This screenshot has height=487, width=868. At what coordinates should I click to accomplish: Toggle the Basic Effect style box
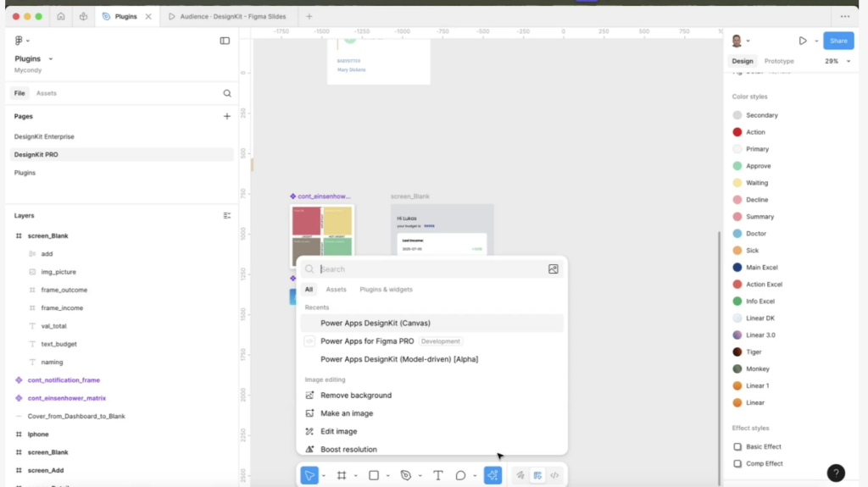click(737, 446)
